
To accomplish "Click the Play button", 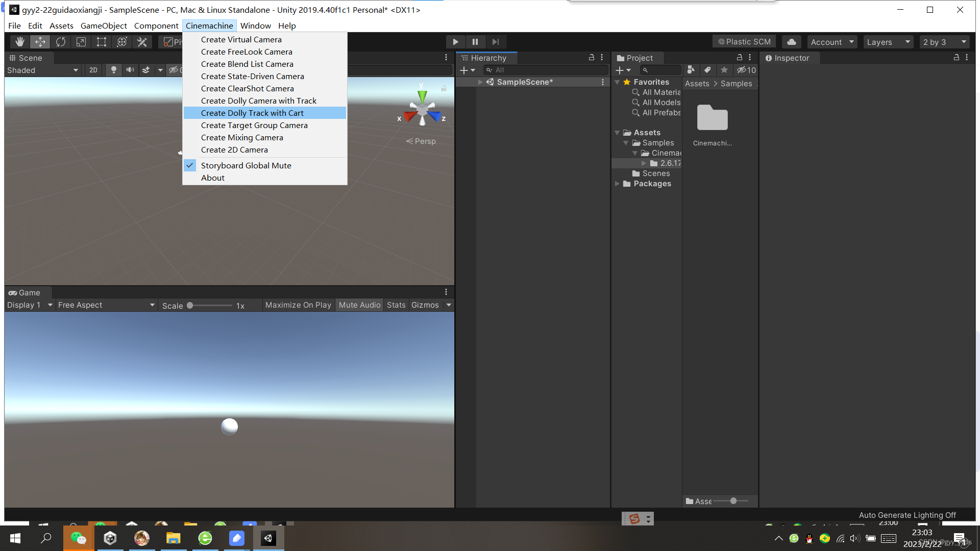I will tap(455, 42).
